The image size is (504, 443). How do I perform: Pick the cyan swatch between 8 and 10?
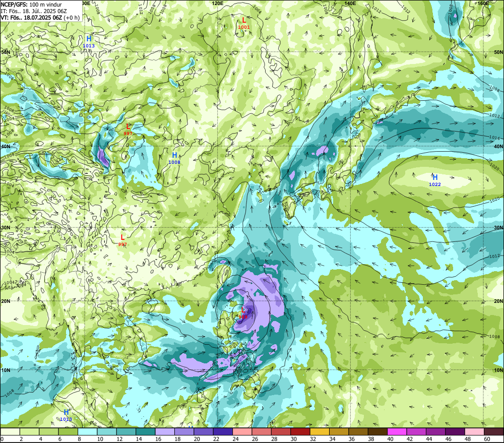[87, 431]
